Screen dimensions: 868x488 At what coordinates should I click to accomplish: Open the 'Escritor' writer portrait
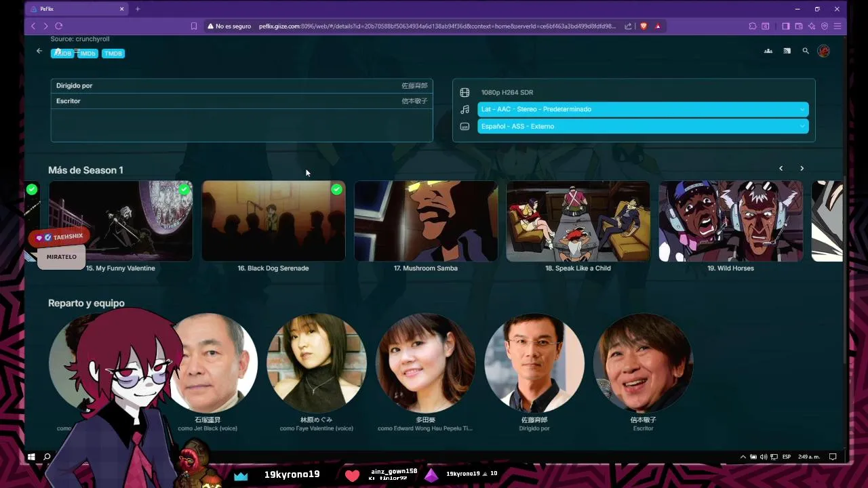coord(643,363)
